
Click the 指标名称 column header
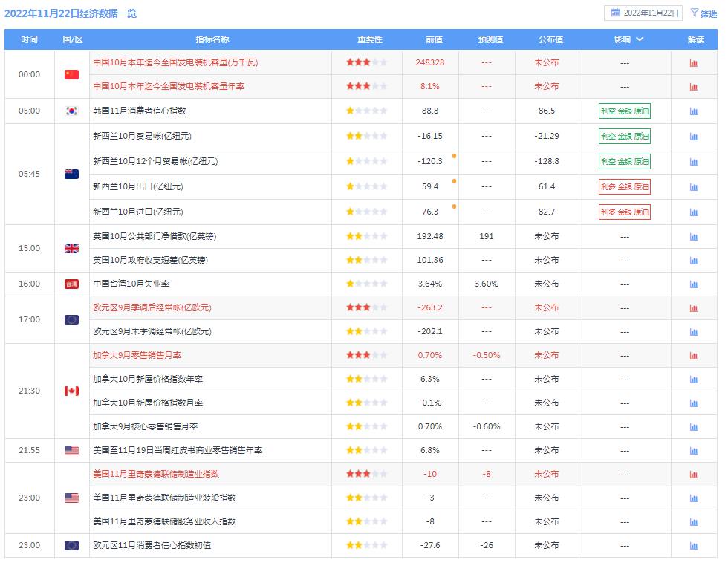(x=212, y=39)
